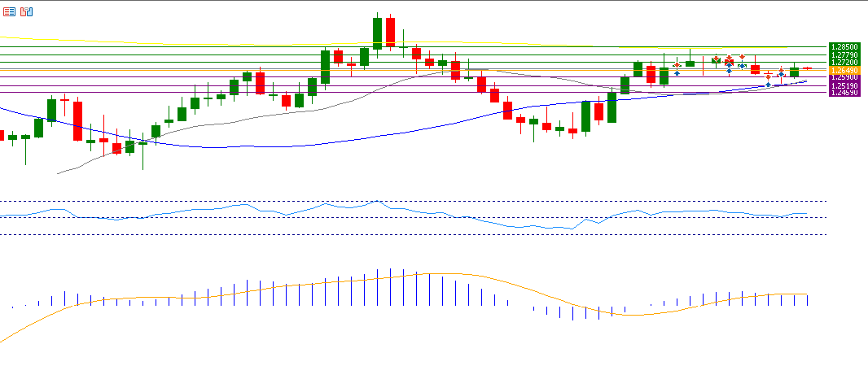Select the red candle right of the peak
868x366 pixels.
391,33
